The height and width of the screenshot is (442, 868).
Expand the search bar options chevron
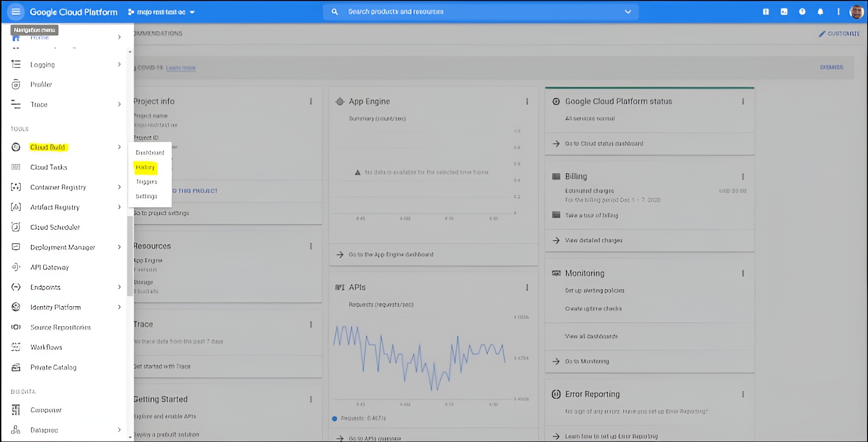coord(628,11)
